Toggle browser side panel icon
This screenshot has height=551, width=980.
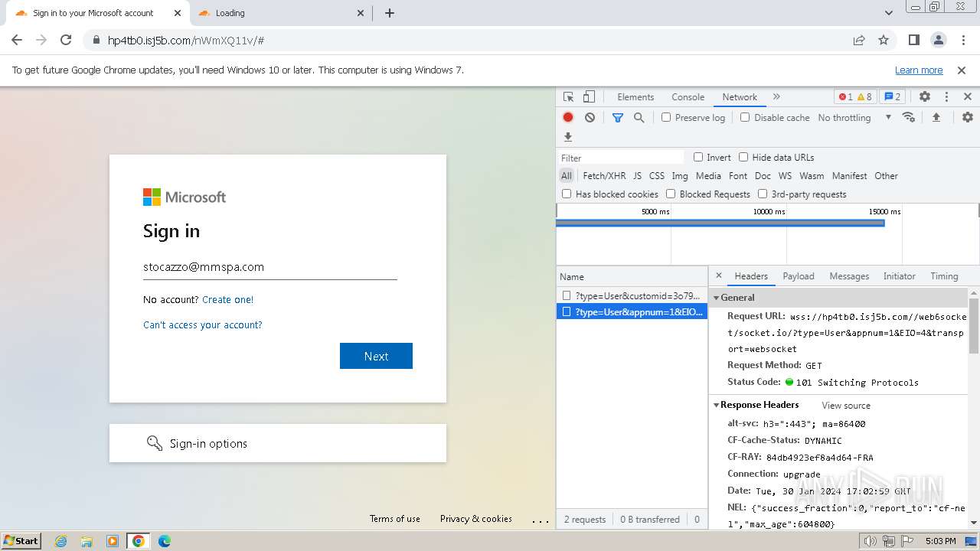point(914,40)
